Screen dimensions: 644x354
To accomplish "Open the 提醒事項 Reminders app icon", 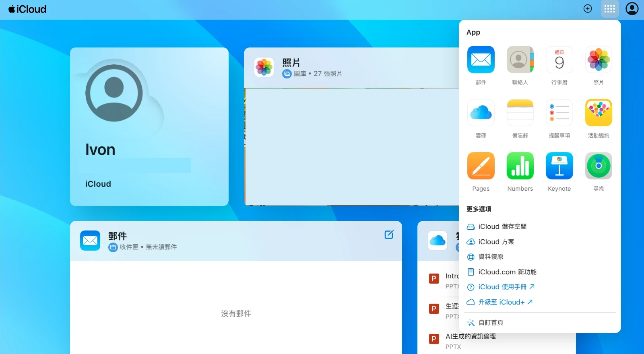I will (x=559, y=113).
